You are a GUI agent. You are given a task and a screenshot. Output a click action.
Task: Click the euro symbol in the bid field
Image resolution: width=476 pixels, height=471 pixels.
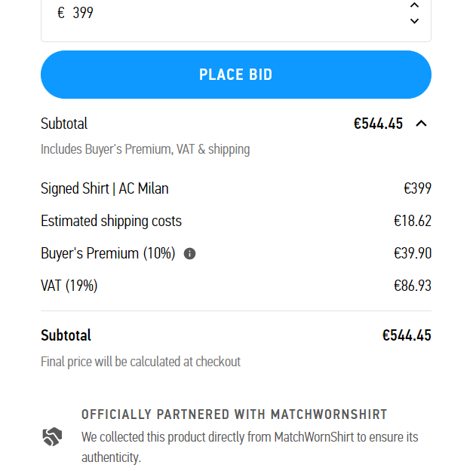(61, 13)
